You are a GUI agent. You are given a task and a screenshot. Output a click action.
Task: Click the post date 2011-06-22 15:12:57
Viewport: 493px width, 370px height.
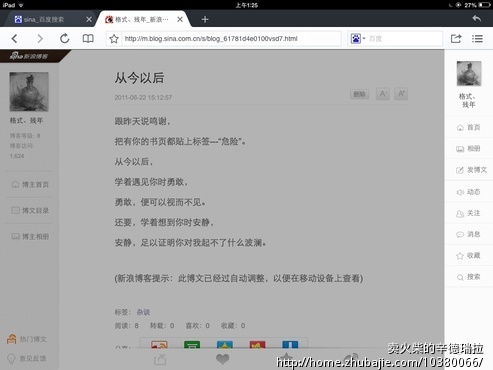click(x=143, y=97)
